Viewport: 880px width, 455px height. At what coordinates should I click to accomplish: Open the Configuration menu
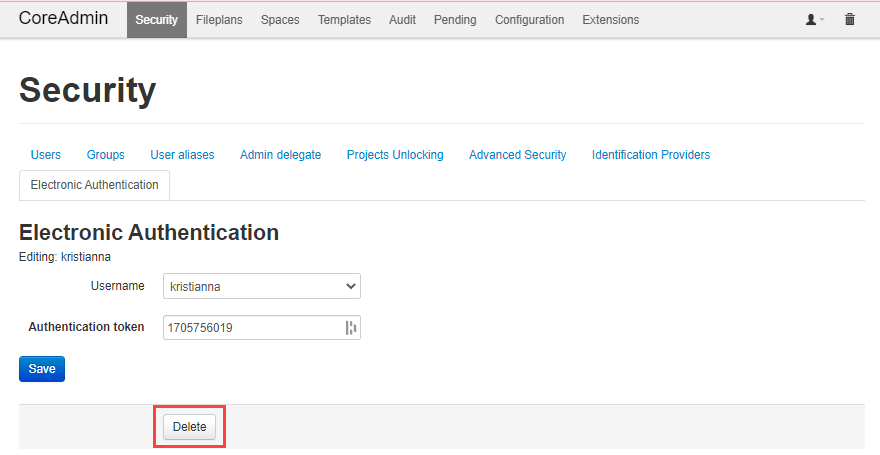(x=529, y=20)
